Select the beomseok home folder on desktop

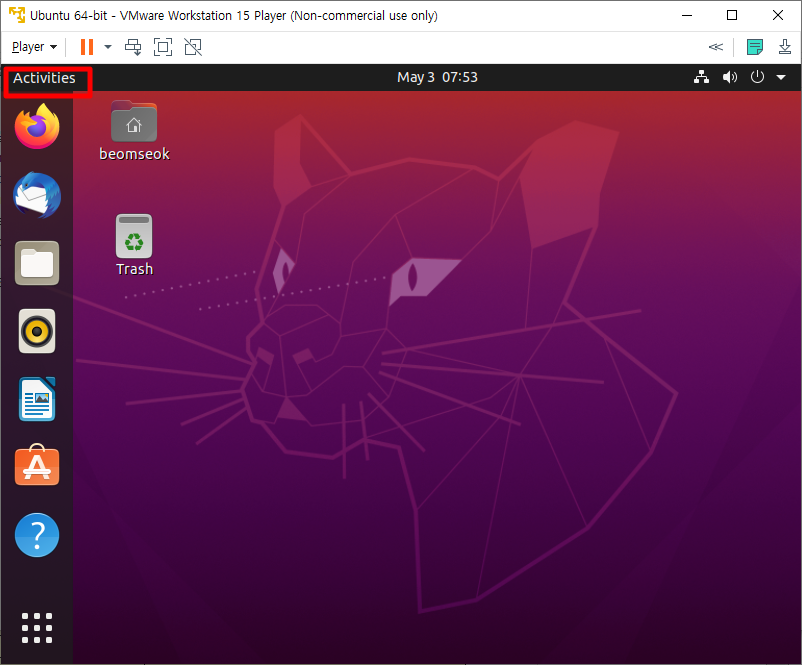point(134,131)
